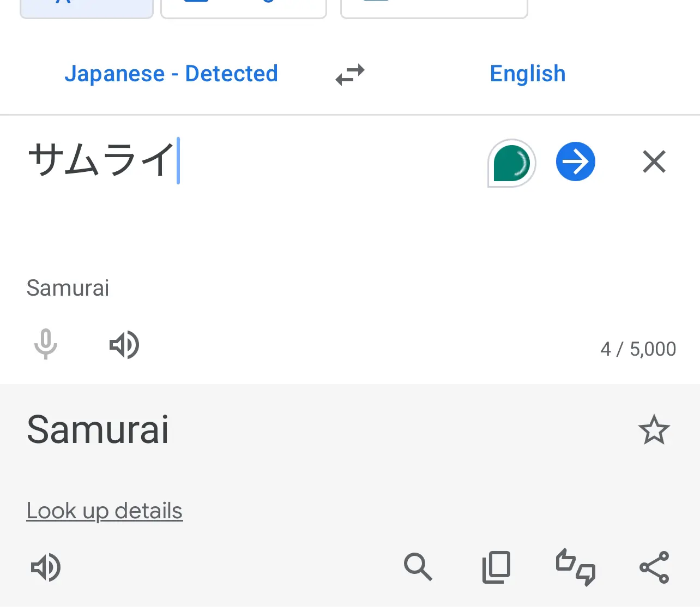Image resolution: width=700 pixels, height=611 pixels.
Task: Save translation with the star icon
Action: (x=654, y=430)
